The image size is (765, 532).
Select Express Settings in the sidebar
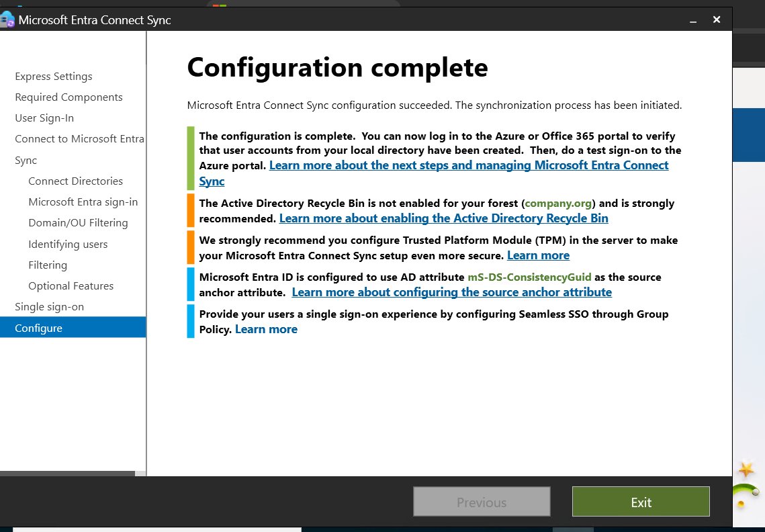click(x=54, y=76)
